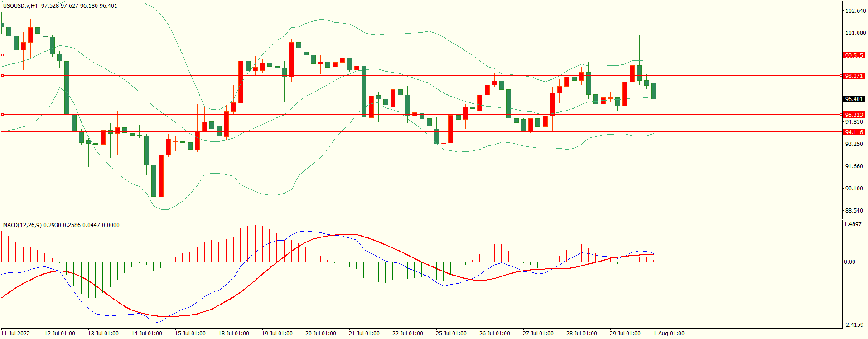Select the MACD(12,26,9) indicator label
This screenshot has width=868, height=339.
pyautogui.click(x=22, y=225)
